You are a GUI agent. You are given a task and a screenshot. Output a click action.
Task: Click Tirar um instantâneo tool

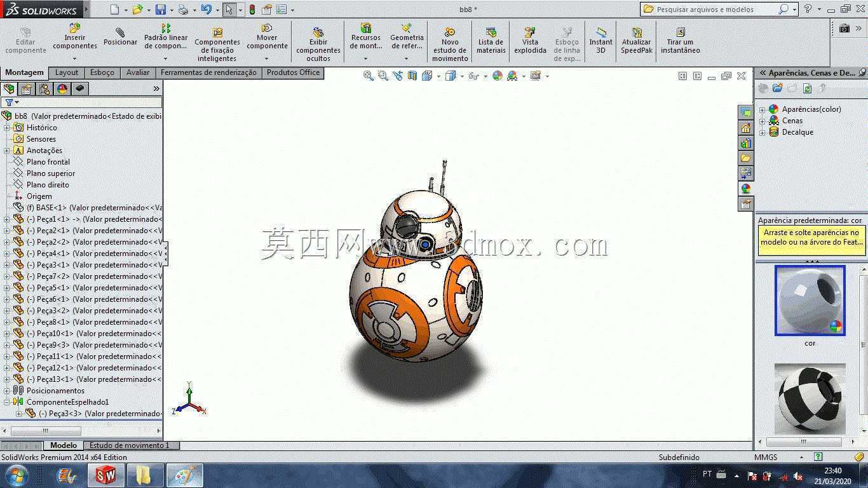coord(680,41)
